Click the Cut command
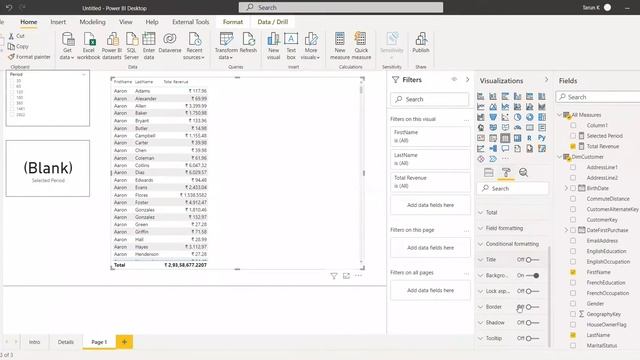640x360 pixels. tap(17, 36)
